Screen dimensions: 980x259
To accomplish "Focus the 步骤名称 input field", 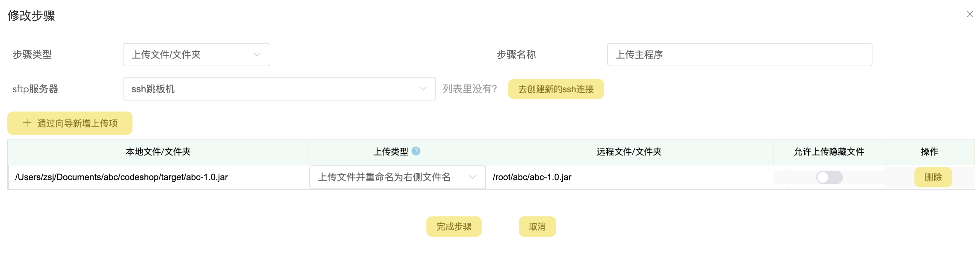I will click(x=739, y=54).
